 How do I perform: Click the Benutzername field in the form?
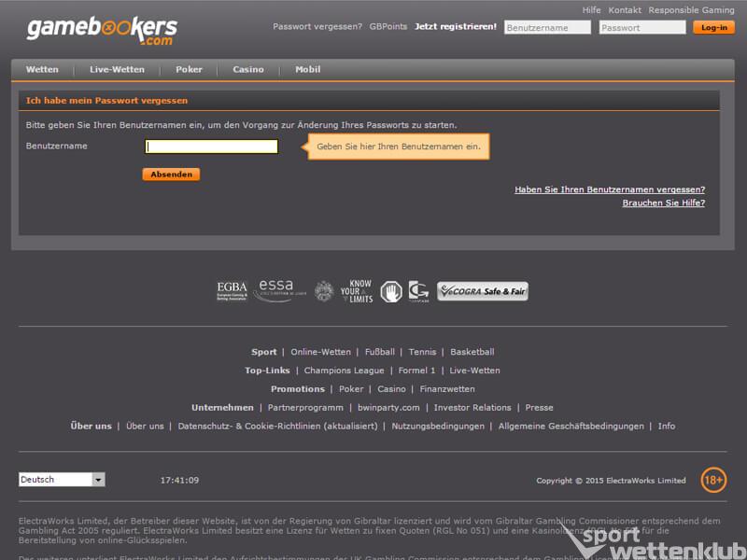click(x=212, y=147)
